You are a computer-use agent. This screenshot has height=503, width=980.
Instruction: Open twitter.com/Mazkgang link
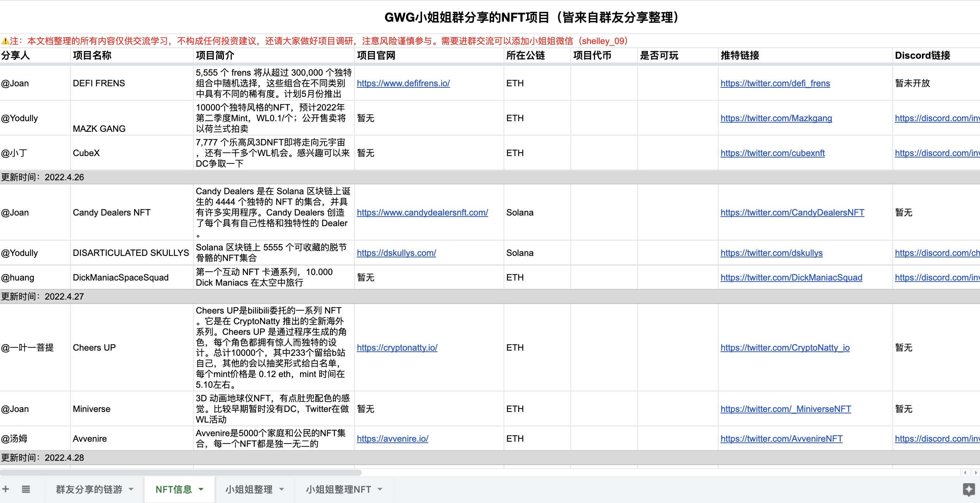(x=776, y=118)
